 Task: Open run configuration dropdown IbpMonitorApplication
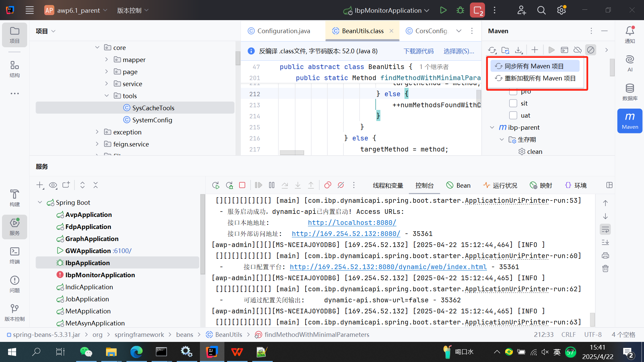[x=386, y=10]
